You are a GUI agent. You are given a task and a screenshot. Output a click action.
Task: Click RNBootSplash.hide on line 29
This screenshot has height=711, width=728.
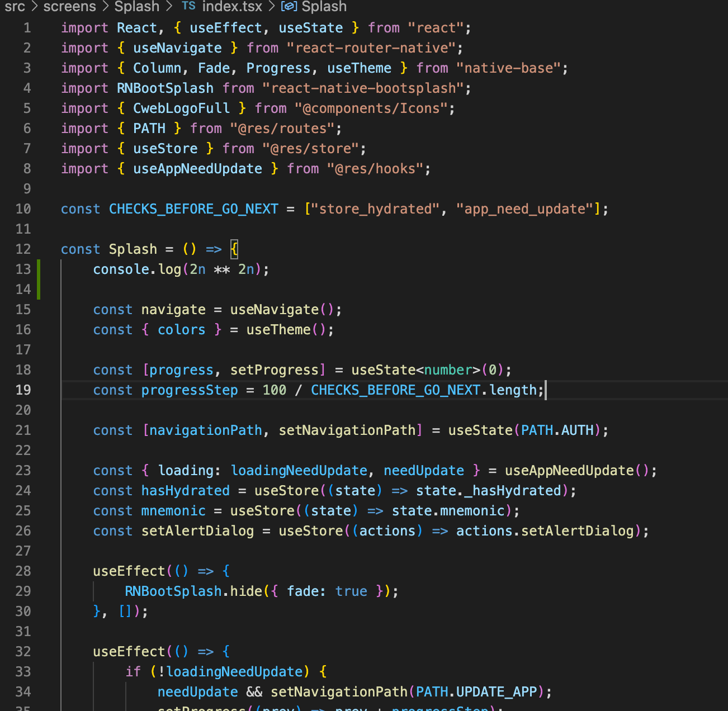point(192,591)
